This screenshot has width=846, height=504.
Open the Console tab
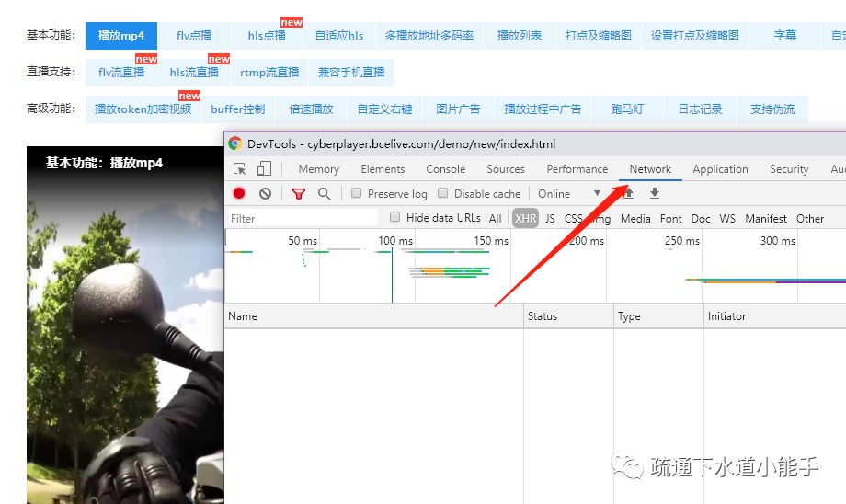coord(446,169)
